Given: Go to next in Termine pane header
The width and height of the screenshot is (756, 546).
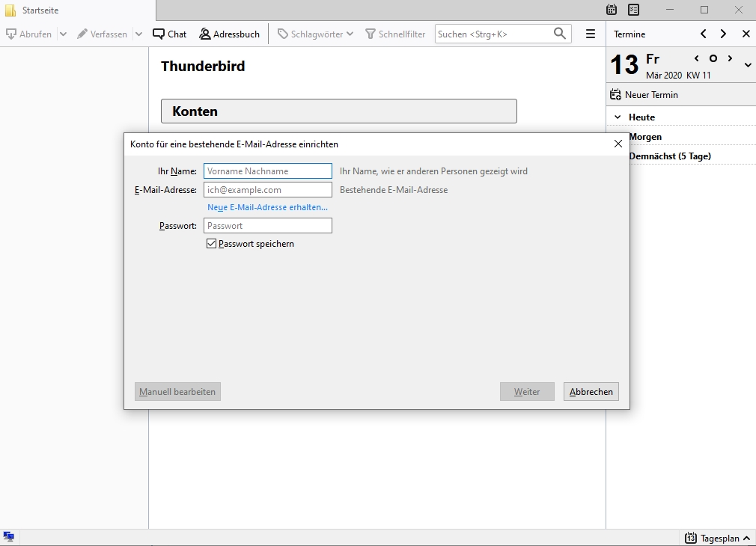Looking at the screenshot, I should tap(723, 34).
